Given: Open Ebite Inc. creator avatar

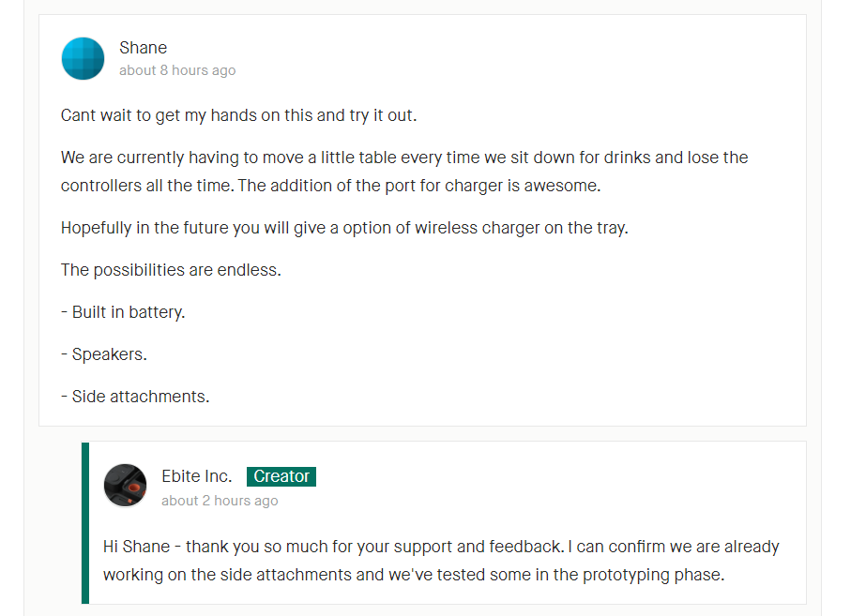Looking at the screenshot, I should (x=126, y=486).
